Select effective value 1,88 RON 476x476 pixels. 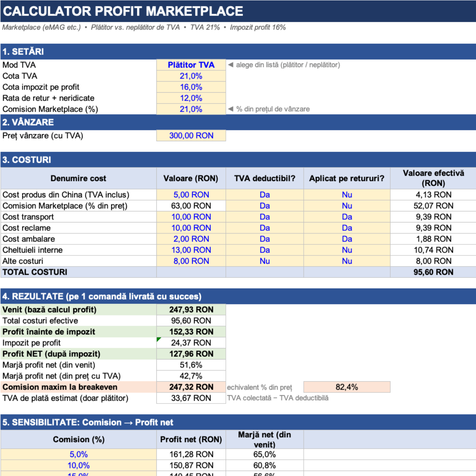433,239
